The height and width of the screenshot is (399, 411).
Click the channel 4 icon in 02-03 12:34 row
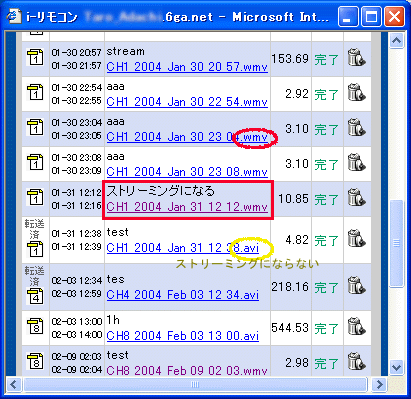pos(35,296)
